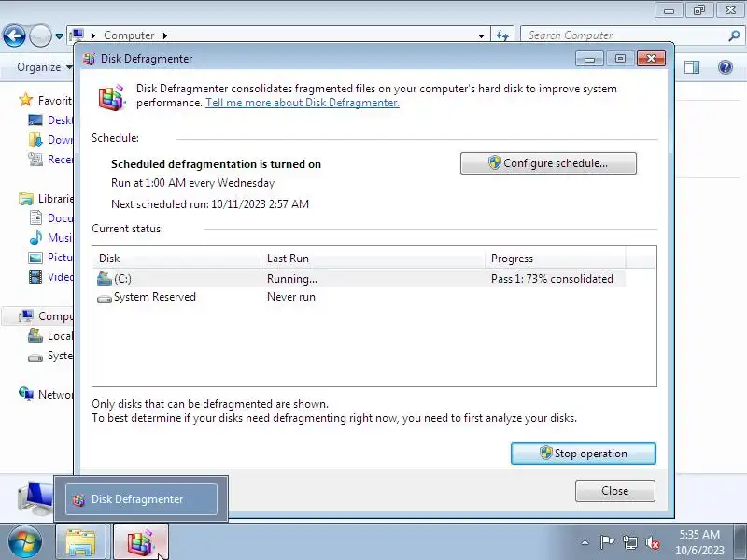Click Computer in the Explorer address bar
The width and height of the screenshot is (747, 560).
click(x=129, y=35)
